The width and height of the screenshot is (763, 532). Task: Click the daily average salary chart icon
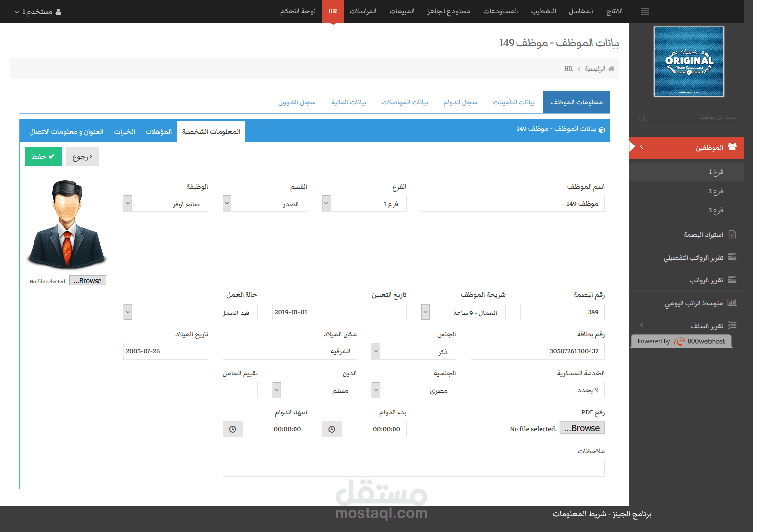[x=732, y=303]
